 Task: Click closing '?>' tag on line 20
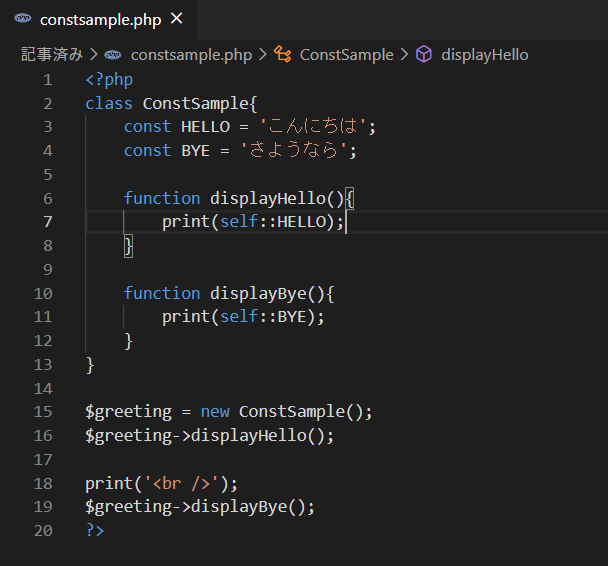95,530
